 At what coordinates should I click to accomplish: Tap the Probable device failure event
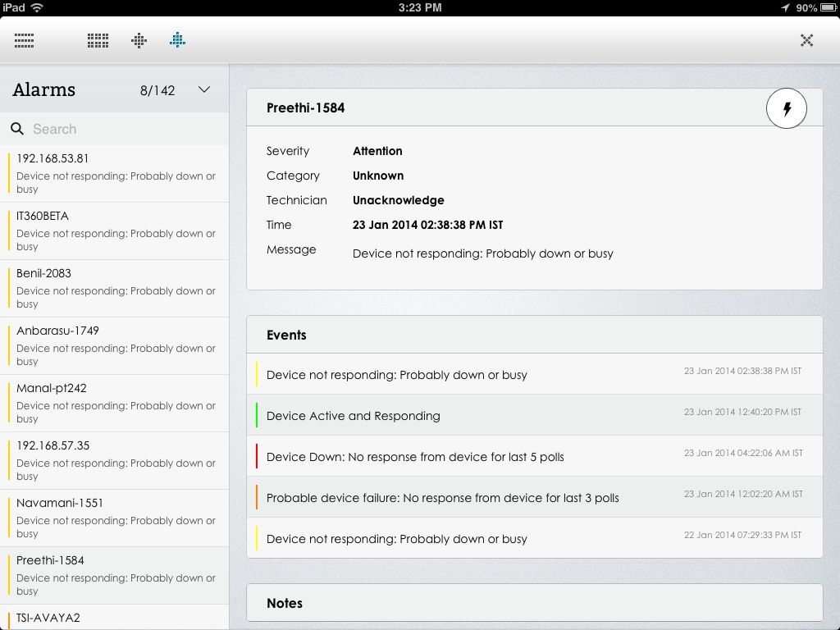tap(535, 497)
